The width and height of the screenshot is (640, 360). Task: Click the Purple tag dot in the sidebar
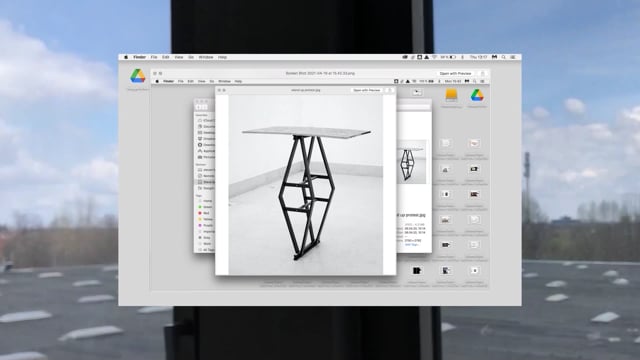pos(200,225)
